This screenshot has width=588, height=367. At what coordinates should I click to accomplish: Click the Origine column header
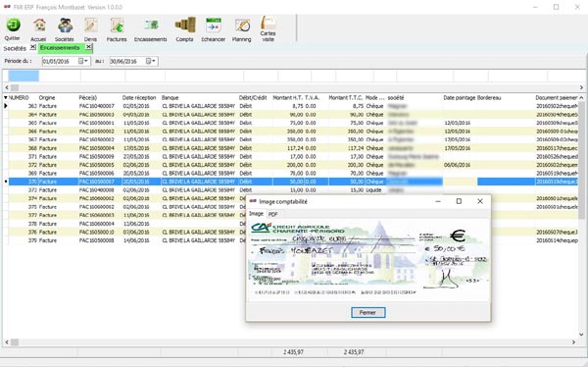pos(47,98)
